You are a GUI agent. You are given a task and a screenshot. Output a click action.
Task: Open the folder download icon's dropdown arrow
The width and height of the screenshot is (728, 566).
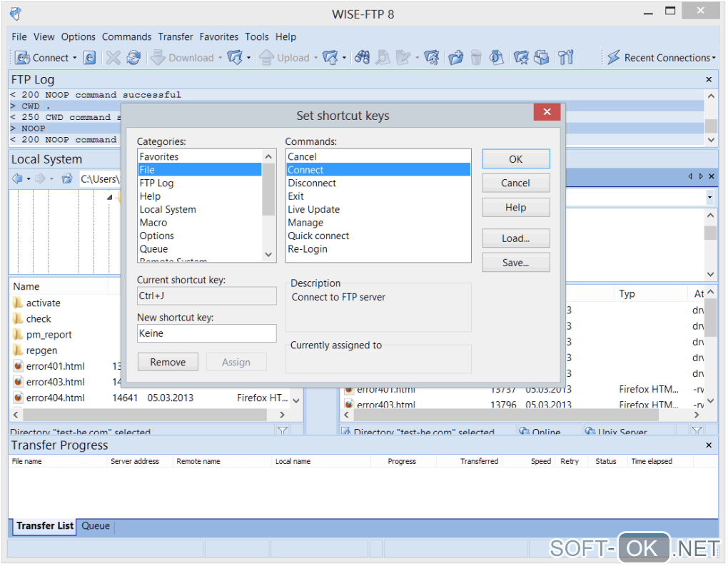click(249, 58)
